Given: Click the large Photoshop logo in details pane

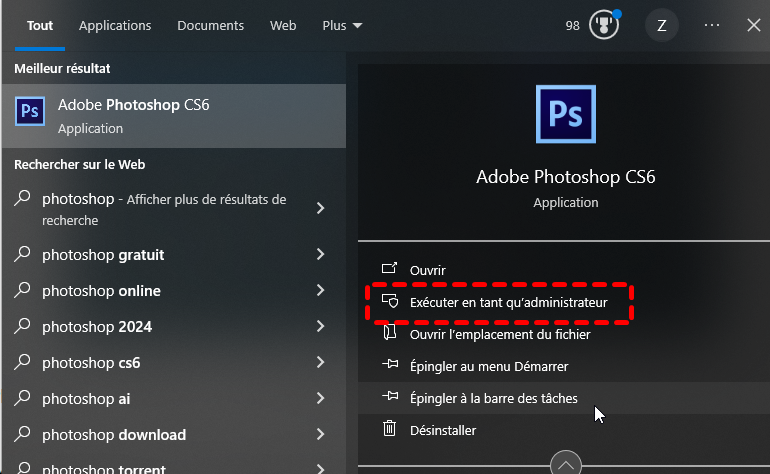Looking at the screenshot, I should [565, 114].
